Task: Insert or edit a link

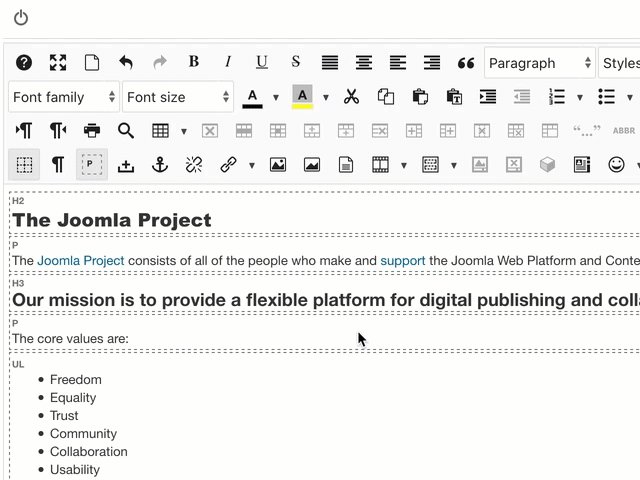Action: pos(228,165)
